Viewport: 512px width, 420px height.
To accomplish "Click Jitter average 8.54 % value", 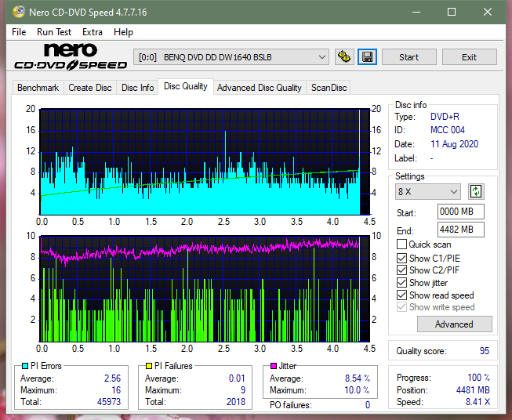I will point(358,378).
